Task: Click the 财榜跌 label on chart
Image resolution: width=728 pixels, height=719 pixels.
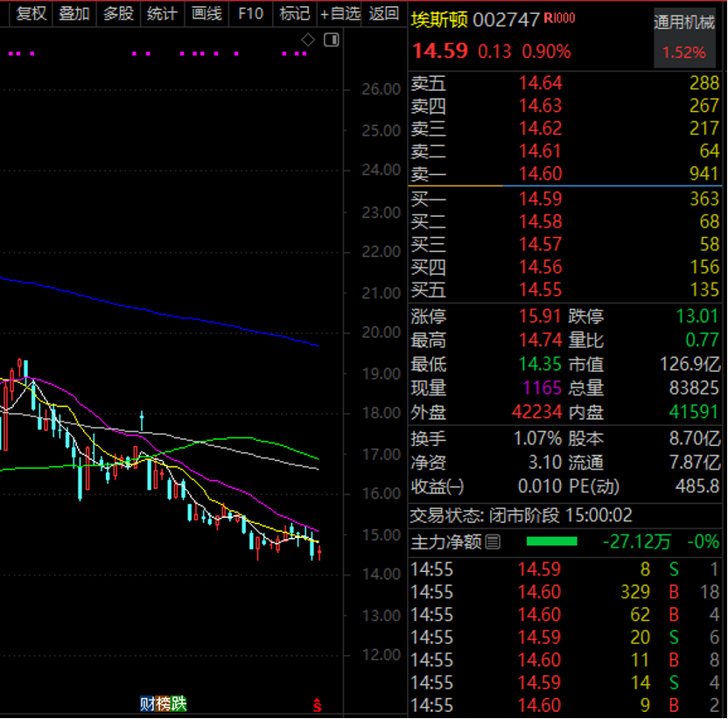Action: pos(163,704)
